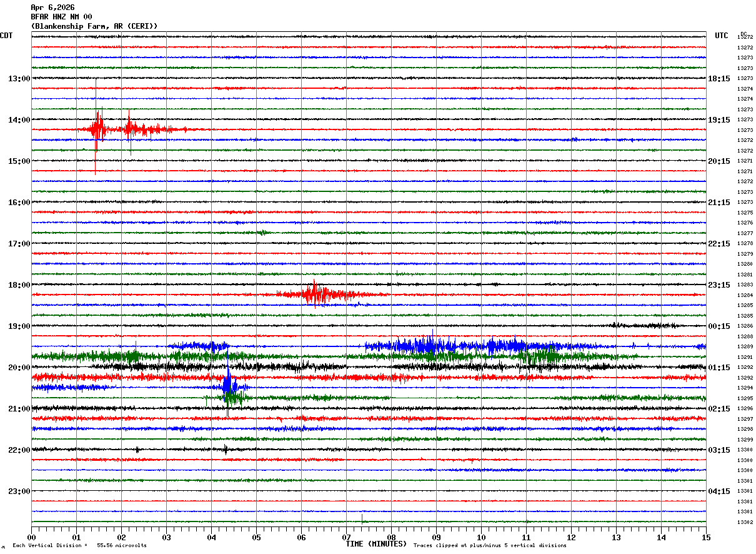Screen dimensions: 756x554
Task: Click the 00:15 UTC time label
Action: point(719,326)
